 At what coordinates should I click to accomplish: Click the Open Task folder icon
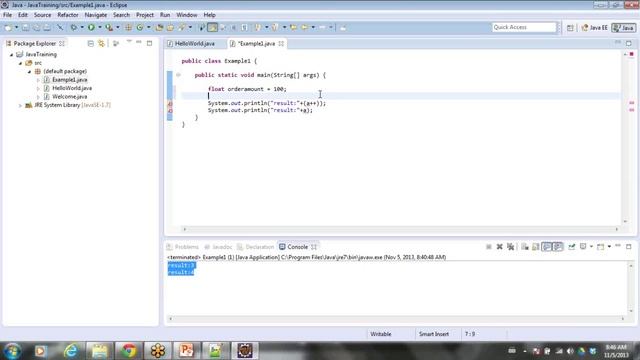tap(170, 28)
